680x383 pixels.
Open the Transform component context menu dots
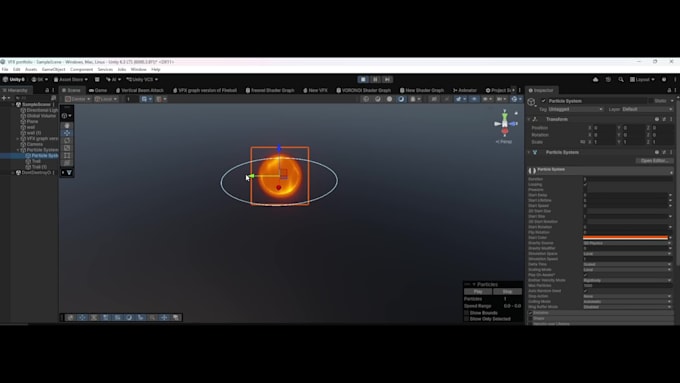[x=671, y=119]
